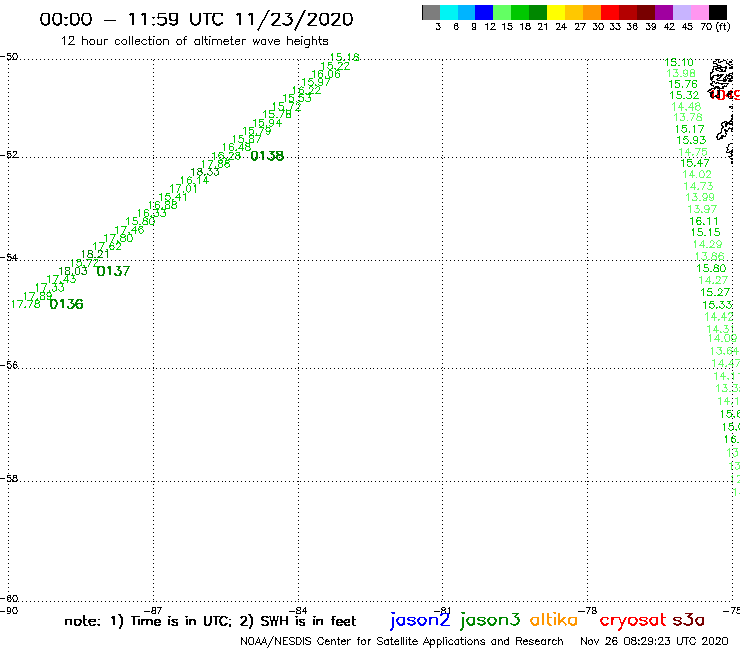This screenshot has width=740, height=650.
Task: Click the timestamp 'Nov 26 08:29:23 UTC 2020'
Action: click(x=654, y=642)
